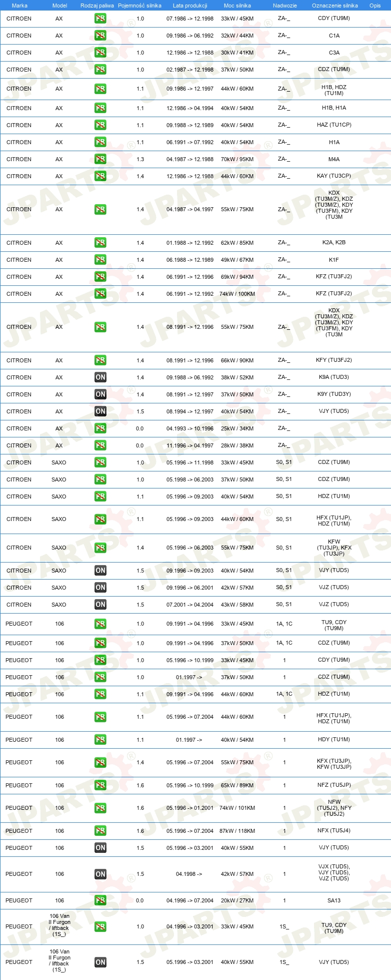391x980 pixels.
Task: Click petrol icon in the KFZ 74kW / 100KM row
Action: coord(100,294)
